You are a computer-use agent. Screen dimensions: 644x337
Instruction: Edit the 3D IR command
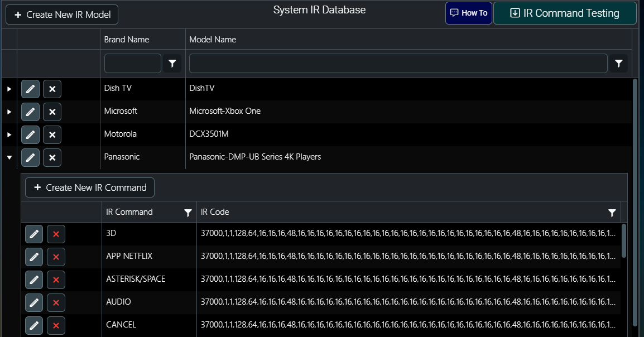(34, 234)
